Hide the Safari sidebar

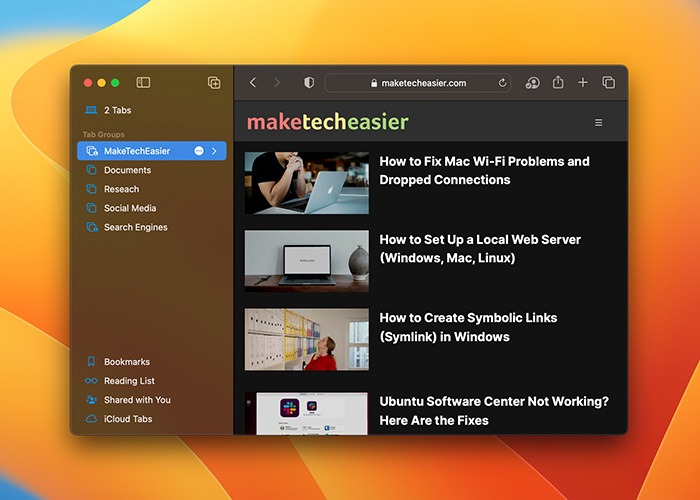coord(143,83)
